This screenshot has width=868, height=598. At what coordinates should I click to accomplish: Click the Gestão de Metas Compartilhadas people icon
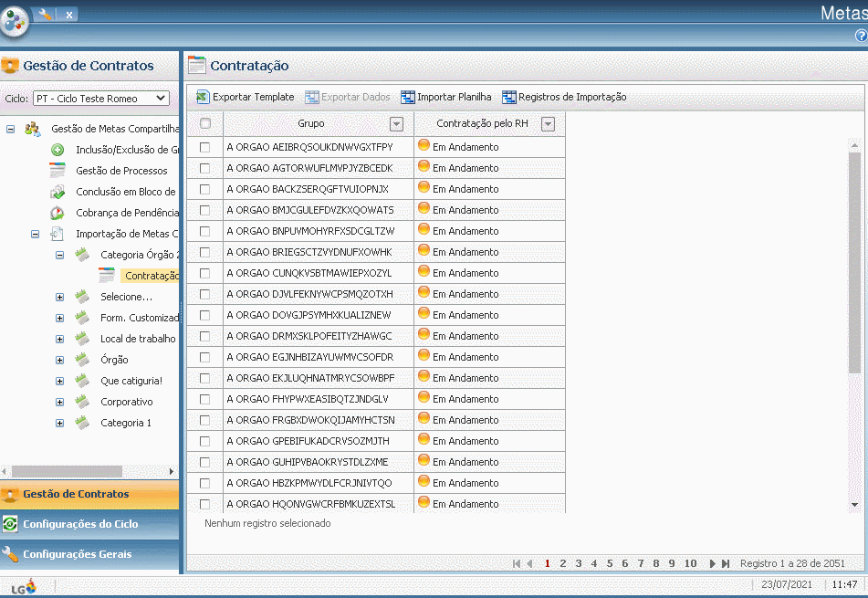[33, 129]
